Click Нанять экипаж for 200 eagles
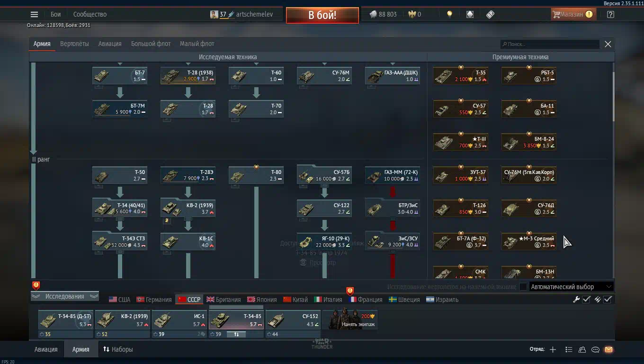Screen dimensions: 644x364 tap(350, 320)
